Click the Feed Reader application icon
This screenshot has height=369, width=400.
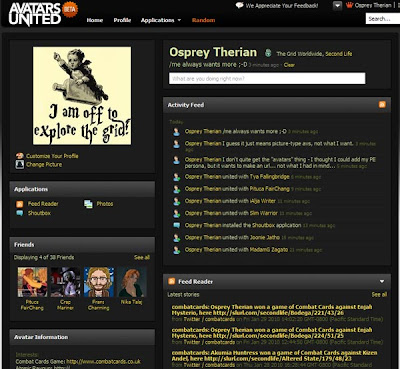coord(20,204)
